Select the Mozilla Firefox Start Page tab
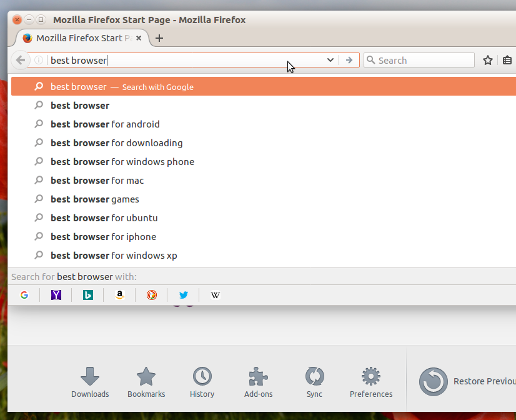Screen dimensions: 516x420 coord(82,38)
